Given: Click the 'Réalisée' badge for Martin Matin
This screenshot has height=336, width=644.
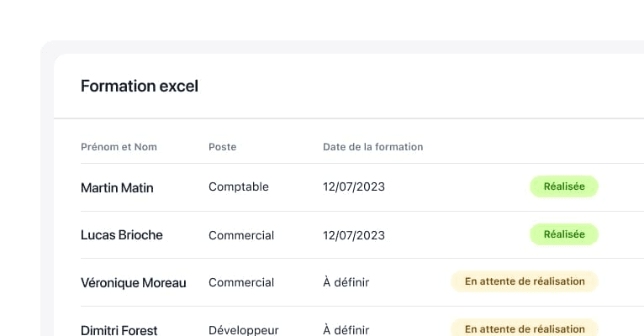Looking at the screenshot, I should (x=564, y=186).
